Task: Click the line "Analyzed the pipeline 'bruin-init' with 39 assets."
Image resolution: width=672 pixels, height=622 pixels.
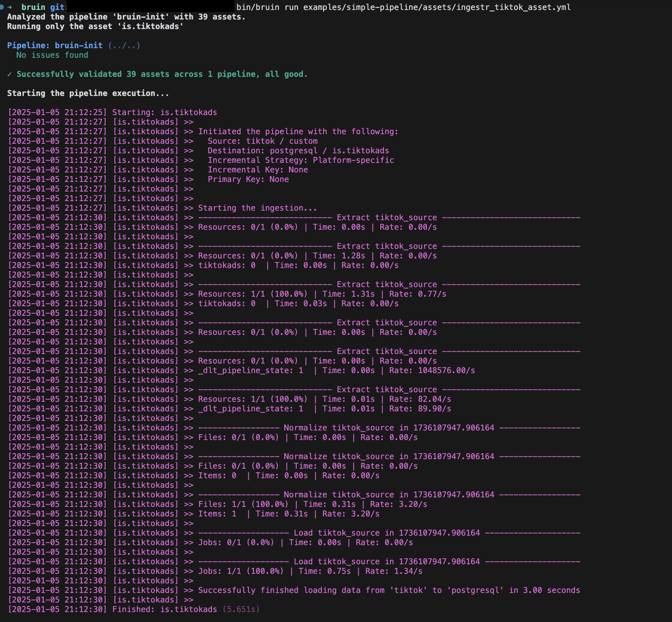Action: pyautogui.click(x=126, y=17)
